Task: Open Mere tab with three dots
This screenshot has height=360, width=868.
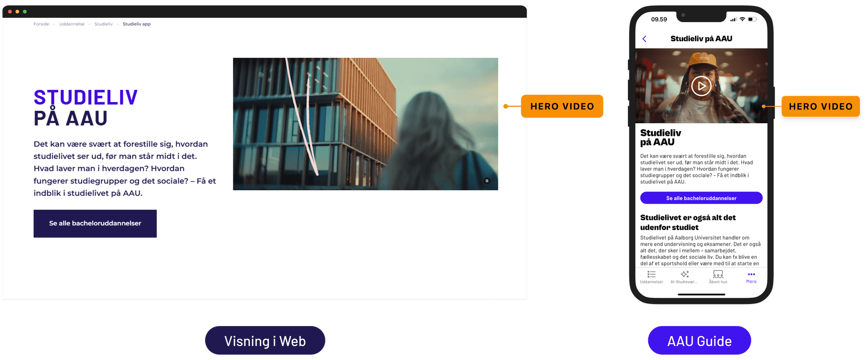Action: click(x=751, y=277)
